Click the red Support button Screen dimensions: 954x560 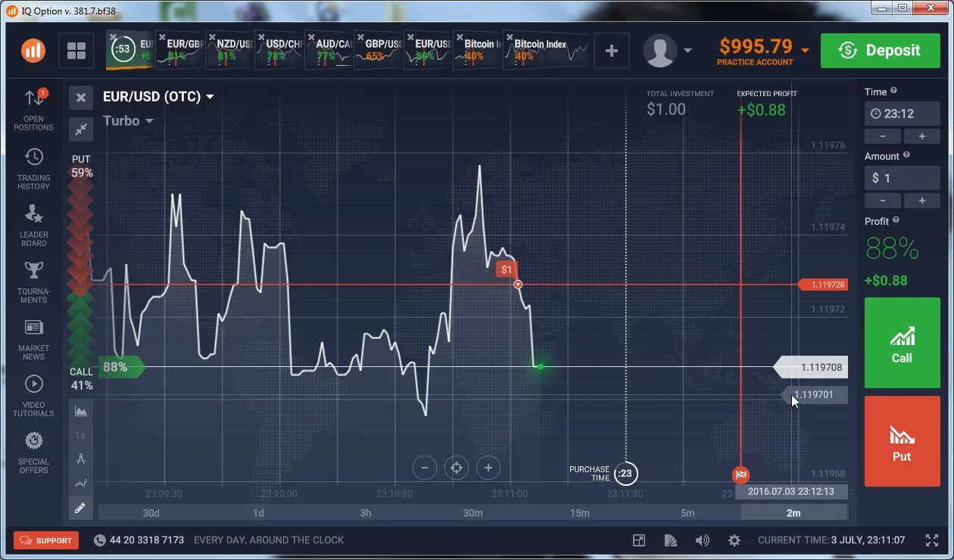pos(46,540)
